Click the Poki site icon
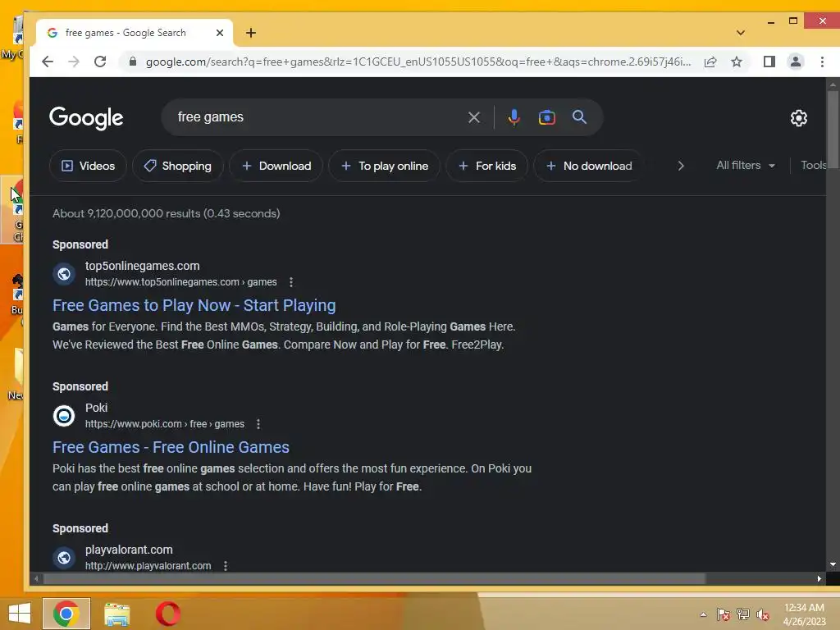This screenshot has width=840, height=630. click(64, 416)
